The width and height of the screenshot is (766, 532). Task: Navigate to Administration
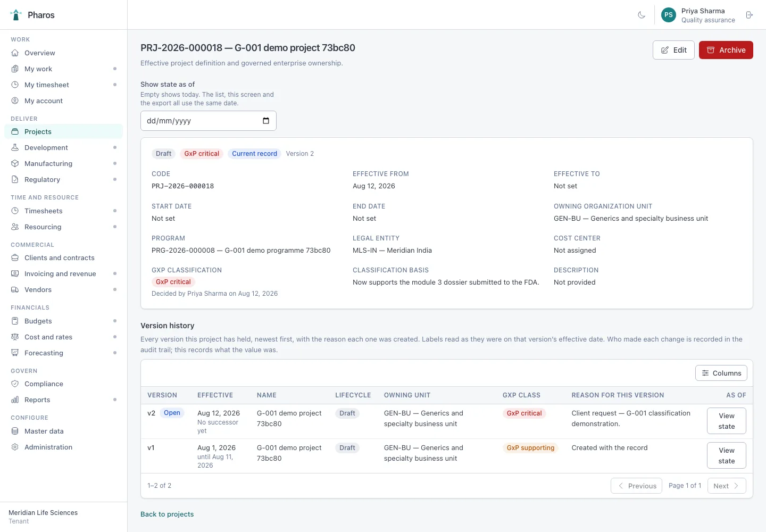[63, 447]
